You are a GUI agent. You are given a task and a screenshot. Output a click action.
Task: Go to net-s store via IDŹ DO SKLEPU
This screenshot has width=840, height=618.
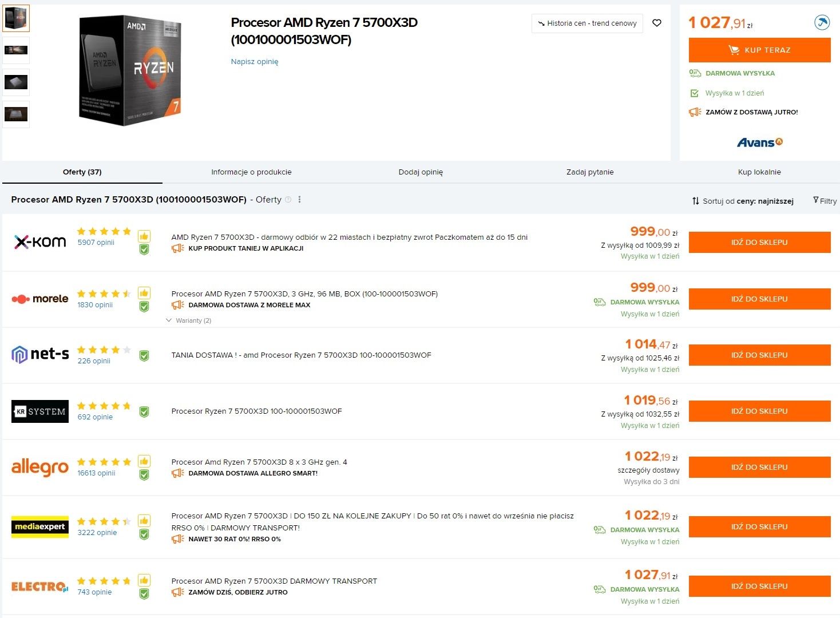[759, 355]
